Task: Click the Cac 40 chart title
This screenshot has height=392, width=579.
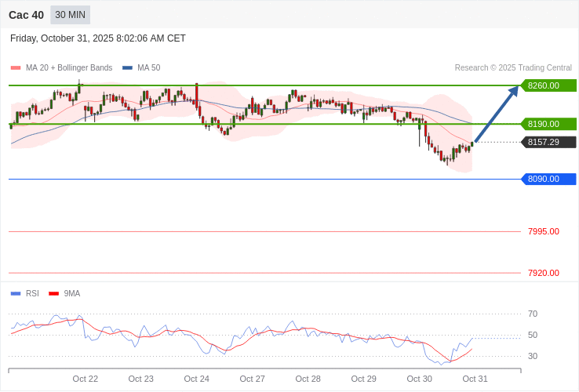Action: [x=27, y=15]
